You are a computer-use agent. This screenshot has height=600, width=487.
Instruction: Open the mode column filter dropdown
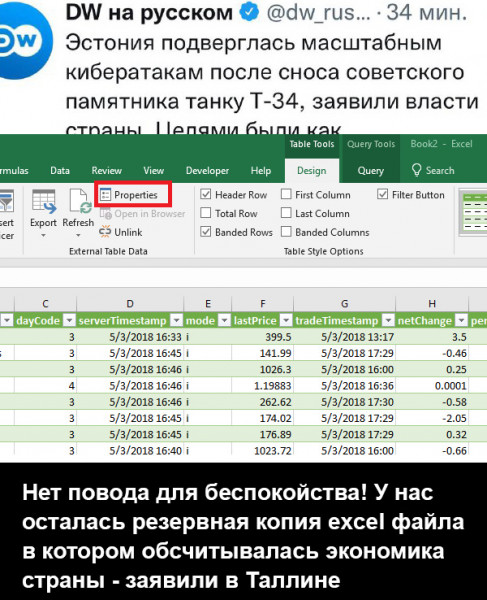tap(225, 320)
